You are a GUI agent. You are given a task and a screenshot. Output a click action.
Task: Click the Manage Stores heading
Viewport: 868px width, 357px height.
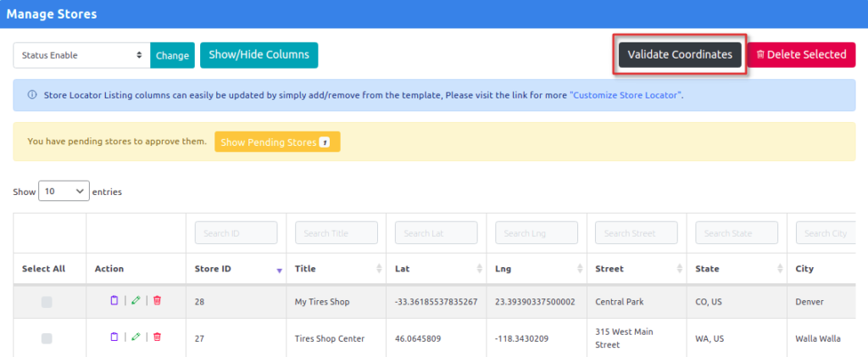point(52,14)
